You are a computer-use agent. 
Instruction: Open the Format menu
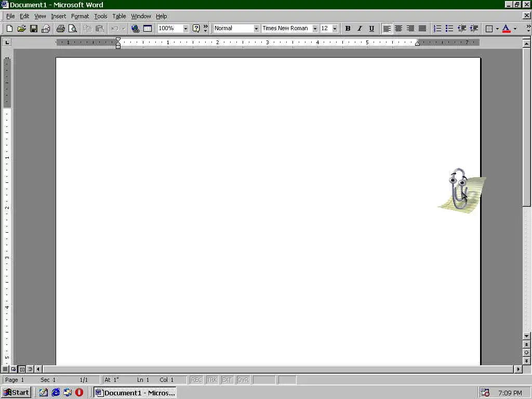point(79,16)
